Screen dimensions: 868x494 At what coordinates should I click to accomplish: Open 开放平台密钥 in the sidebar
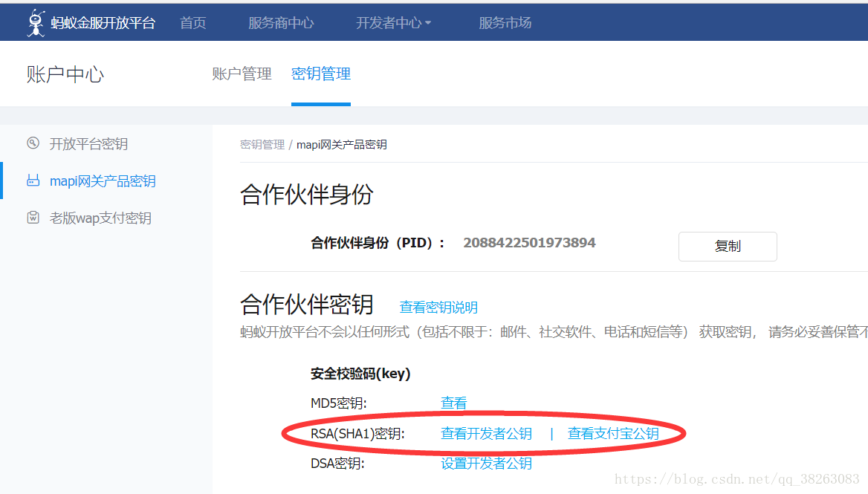[x=88, y=144]
